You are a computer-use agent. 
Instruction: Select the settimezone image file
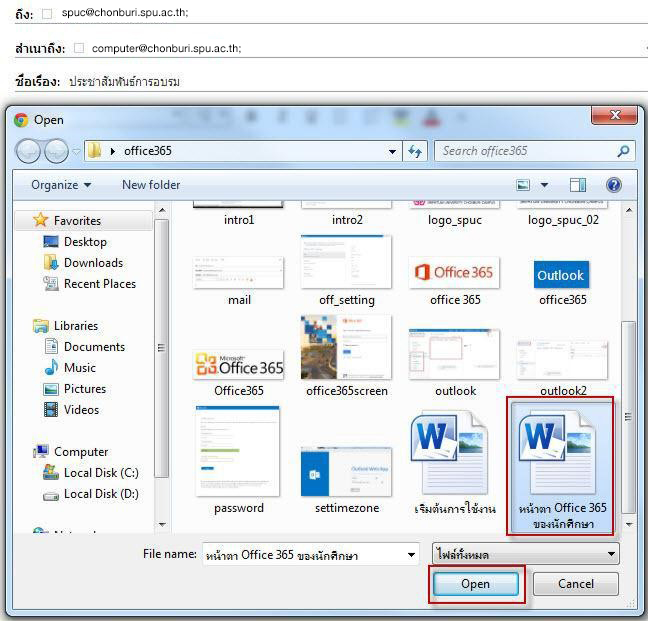point(347,481)
